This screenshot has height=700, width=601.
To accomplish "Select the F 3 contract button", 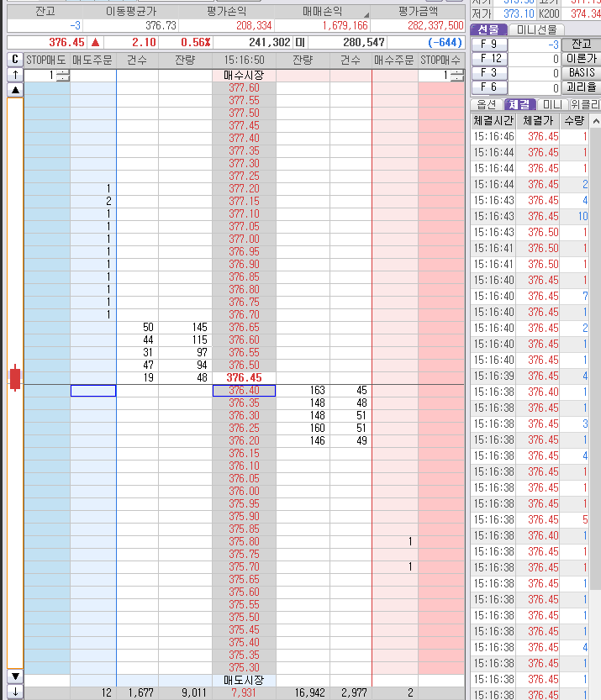I will coord(489,73).
